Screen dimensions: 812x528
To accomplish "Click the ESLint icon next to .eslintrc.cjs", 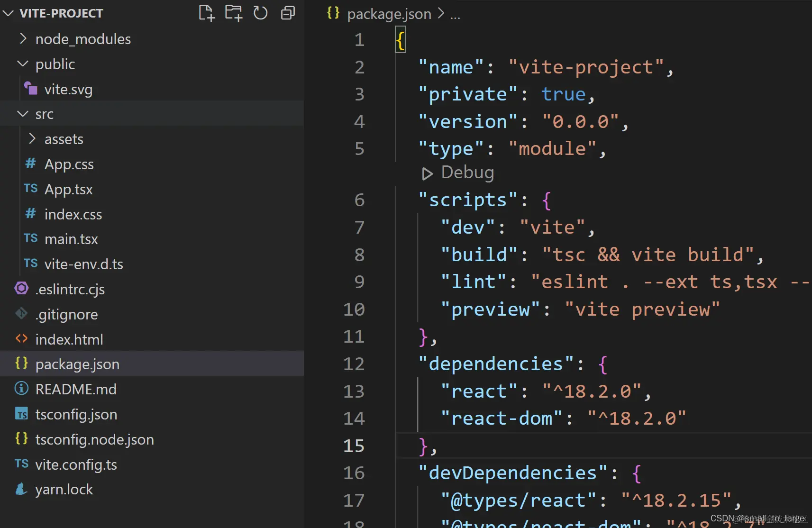I will 21,289.
